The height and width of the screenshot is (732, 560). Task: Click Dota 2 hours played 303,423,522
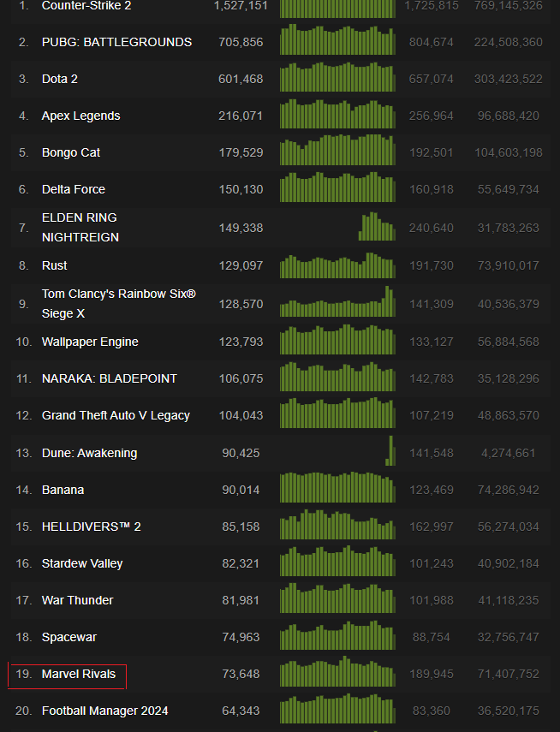point(508,79)
